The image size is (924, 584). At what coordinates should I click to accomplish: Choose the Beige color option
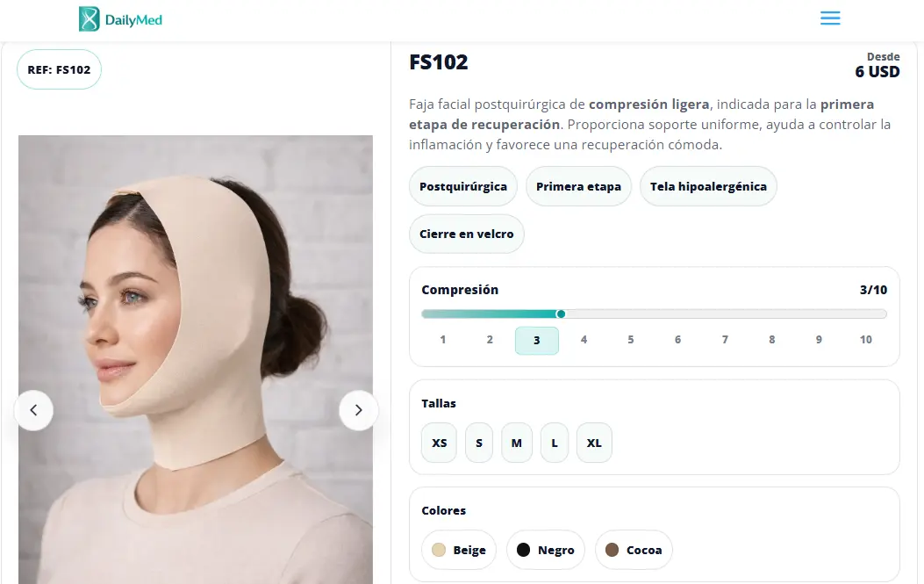pos(459,550)
